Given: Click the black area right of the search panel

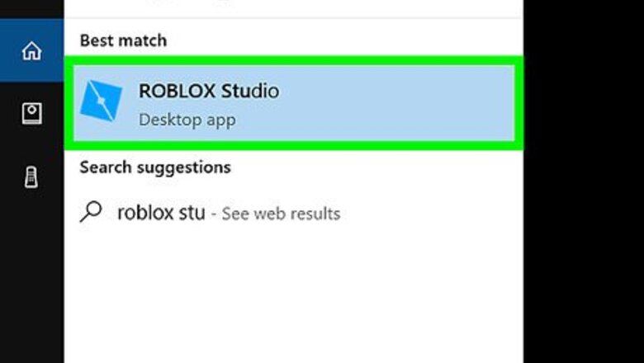Looking at the screenshot, I should click(x=582, y=181).
